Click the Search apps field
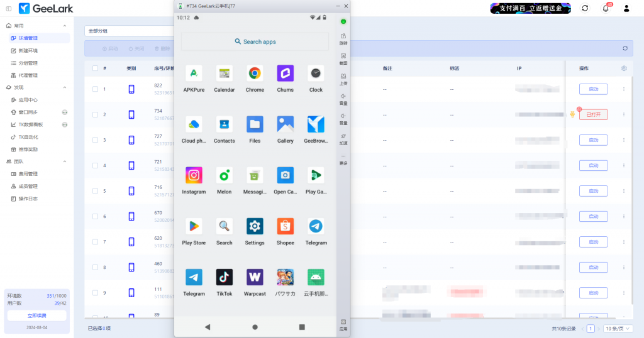The image size is (644, 338). [255, 41]
